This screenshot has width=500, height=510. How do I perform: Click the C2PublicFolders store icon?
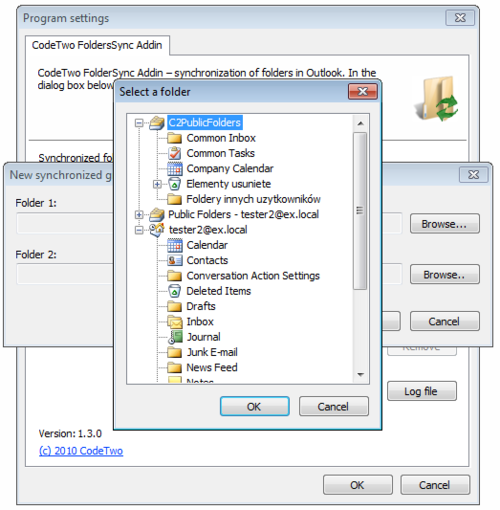click(x=157, y=123)
